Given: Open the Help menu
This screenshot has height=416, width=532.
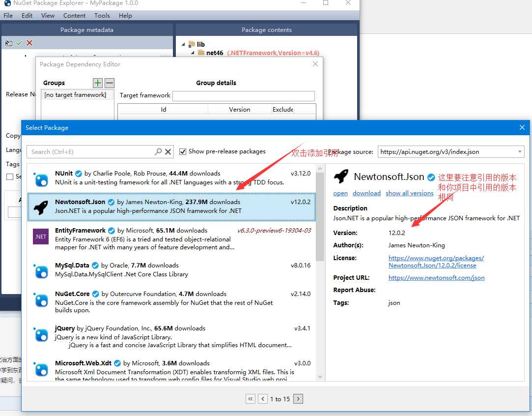Looking at the screenshot, I should pos(125,16).
